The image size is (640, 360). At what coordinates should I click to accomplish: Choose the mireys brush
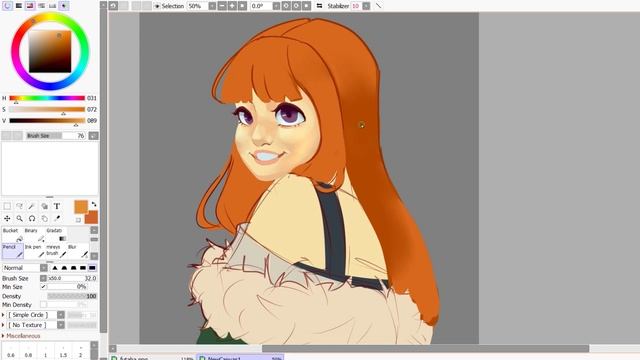pyautogui.click(x=56, y=251)
